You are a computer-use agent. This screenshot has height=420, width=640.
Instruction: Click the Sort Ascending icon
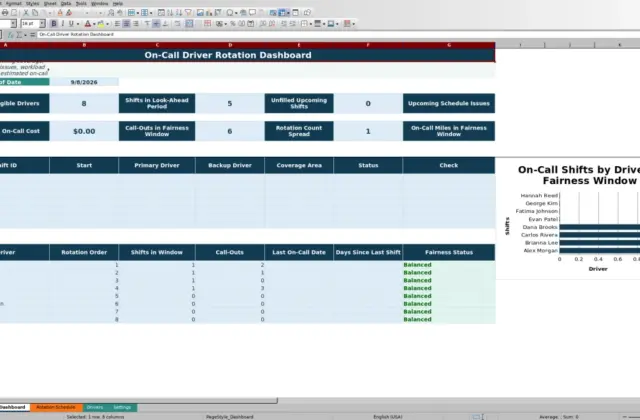pyautogui.click(x=170, y=13)
